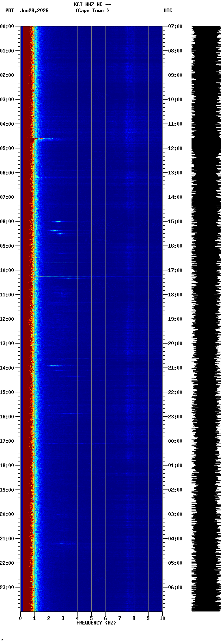Click the 'FREQUENCY (HZ)' axis title
The height and width of the screenshot is (644, 224).
click(96, 623)
